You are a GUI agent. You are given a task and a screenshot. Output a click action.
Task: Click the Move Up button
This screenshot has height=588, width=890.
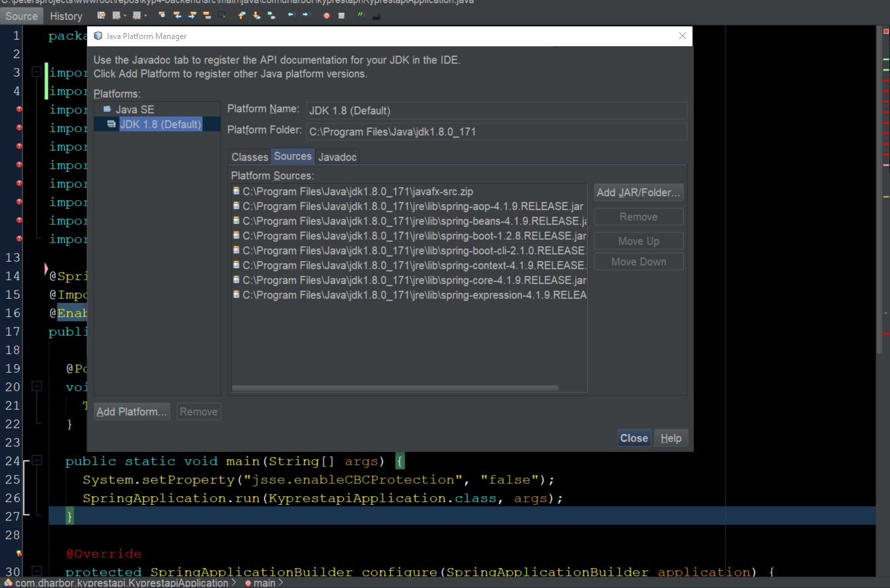click(638, 241)
